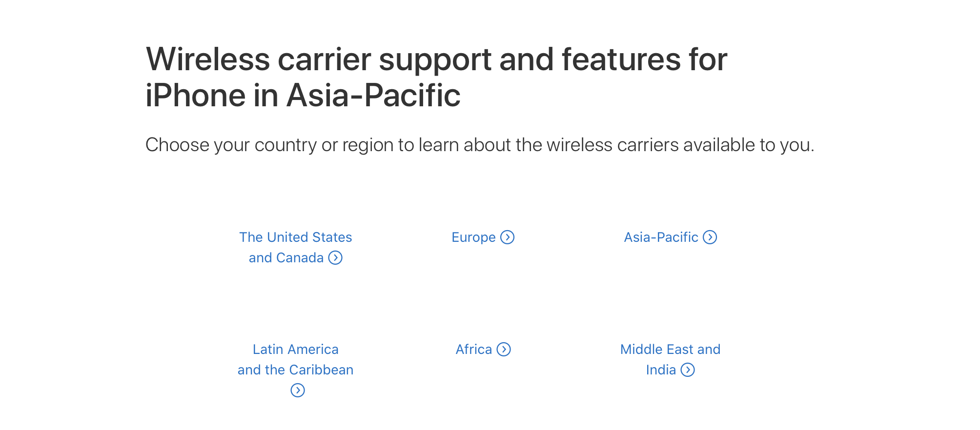Image resolution: width=980 pixels, height=430 pixels.
Task: Click the circled arrow after Asia-Pacific link
Action: pyautogui.click(x=710, y=237)
